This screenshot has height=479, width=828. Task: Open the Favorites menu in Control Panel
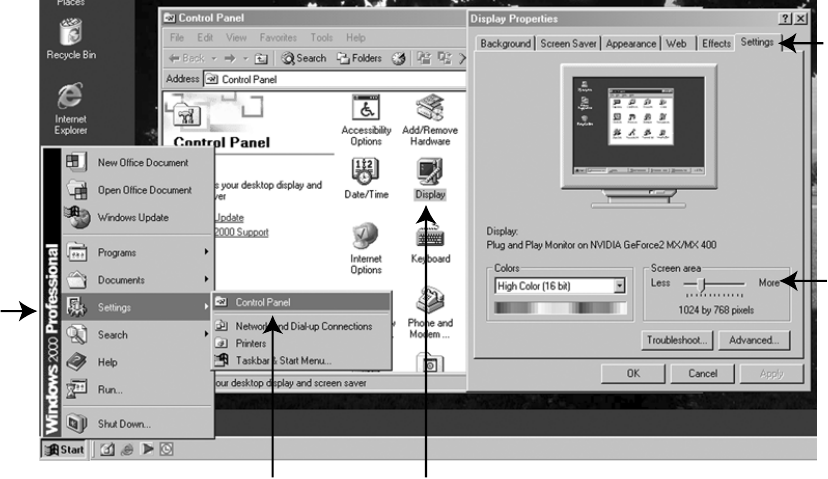pos(278,37)
